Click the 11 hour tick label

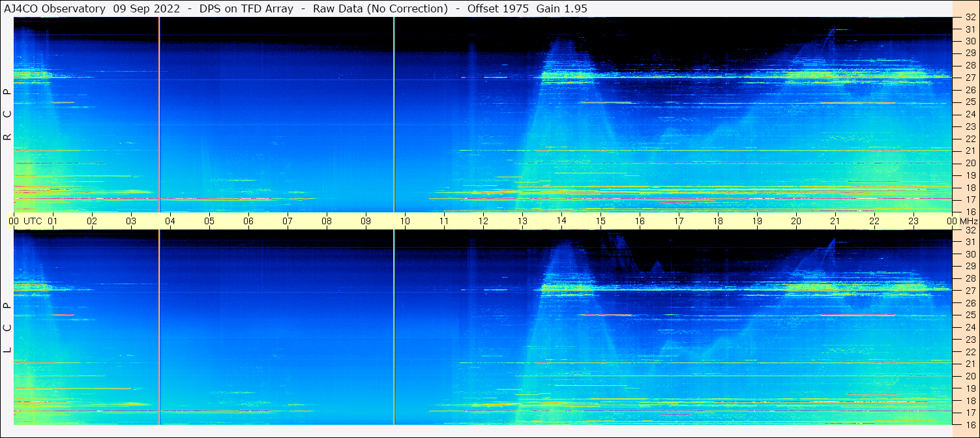point(444,221)
